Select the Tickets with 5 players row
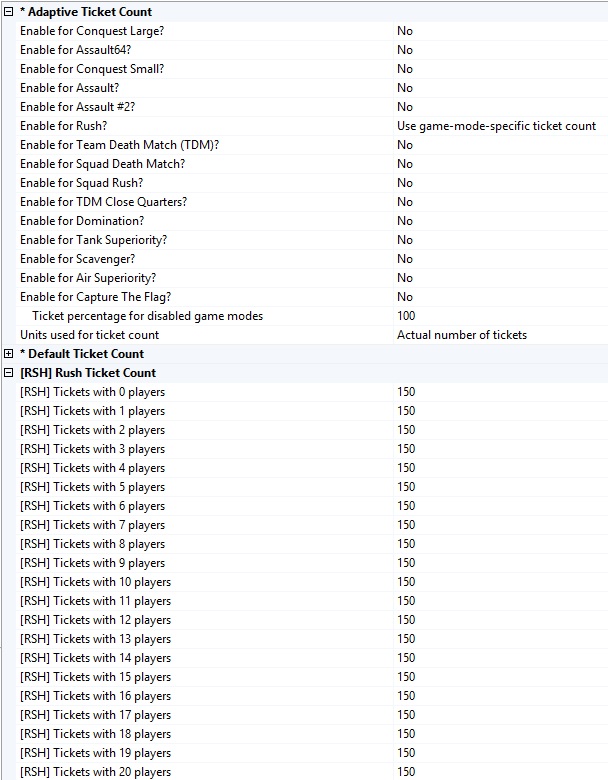 (92, 487)
